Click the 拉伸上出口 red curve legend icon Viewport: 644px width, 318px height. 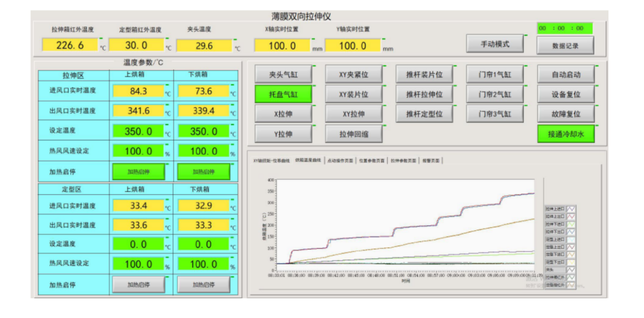click(571, 216)
